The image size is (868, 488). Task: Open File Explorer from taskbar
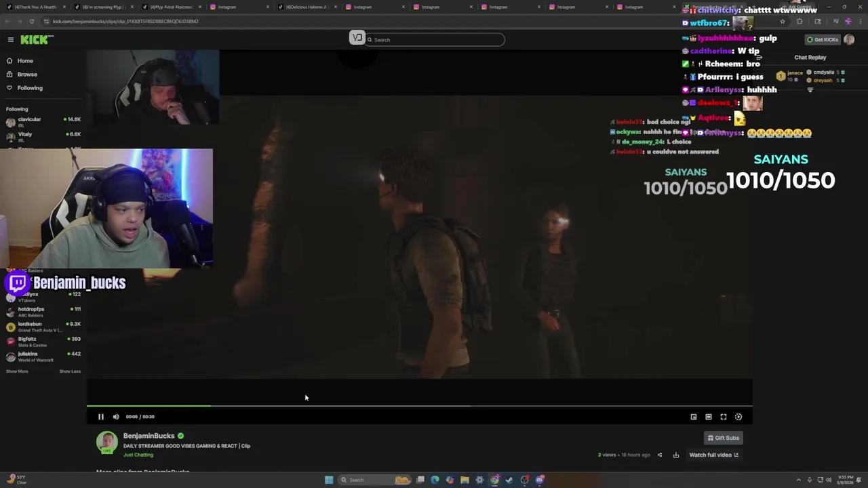[465, 480]
